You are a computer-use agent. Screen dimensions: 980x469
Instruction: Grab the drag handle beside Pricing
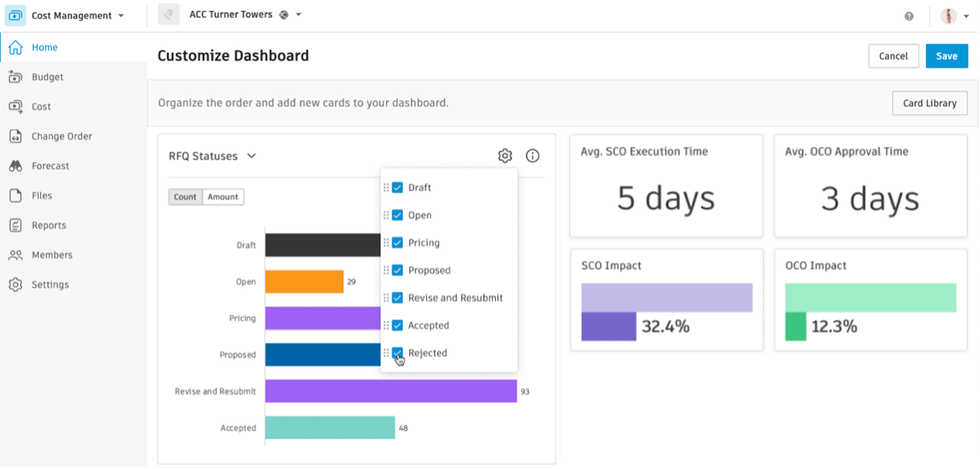pyautogui.click(x=387, y=243)
